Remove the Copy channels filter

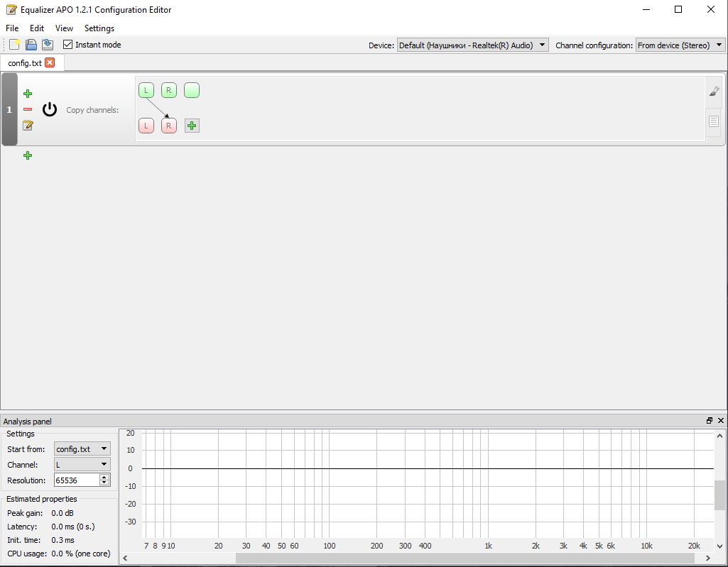click(28, 109)
